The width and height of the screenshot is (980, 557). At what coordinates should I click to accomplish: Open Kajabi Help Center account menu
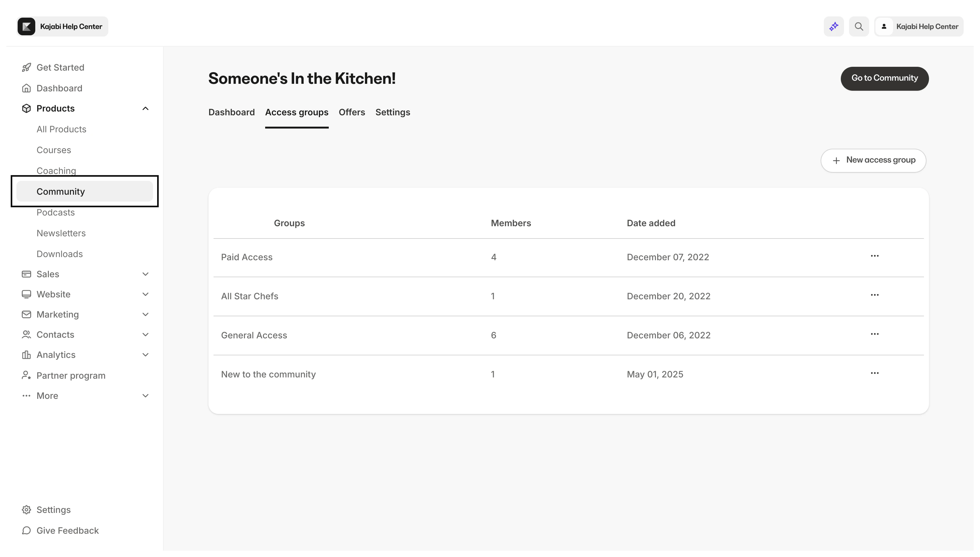pyautogui.click(x=919, y=26)
